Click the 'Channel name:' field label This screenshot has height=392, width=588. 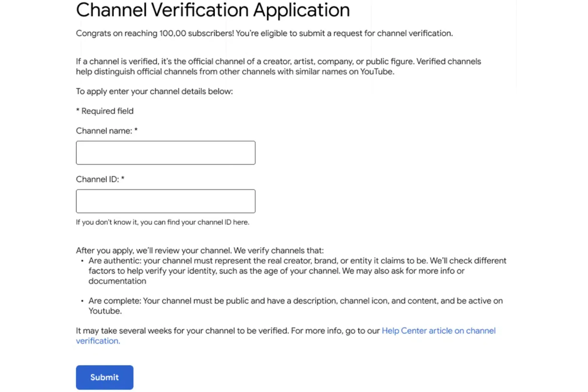tap(104, 131)
